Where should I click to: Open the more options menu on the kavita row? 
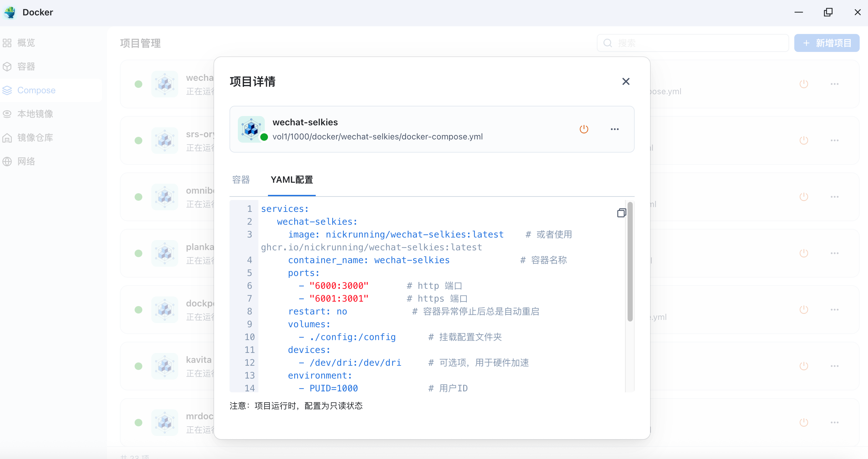coord(834,366)
